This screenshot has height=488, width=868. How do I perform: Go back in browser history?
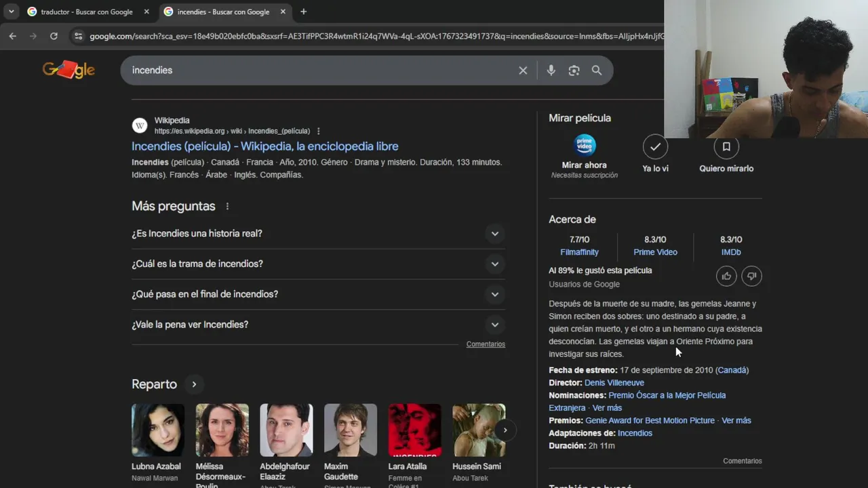point(12,36)
